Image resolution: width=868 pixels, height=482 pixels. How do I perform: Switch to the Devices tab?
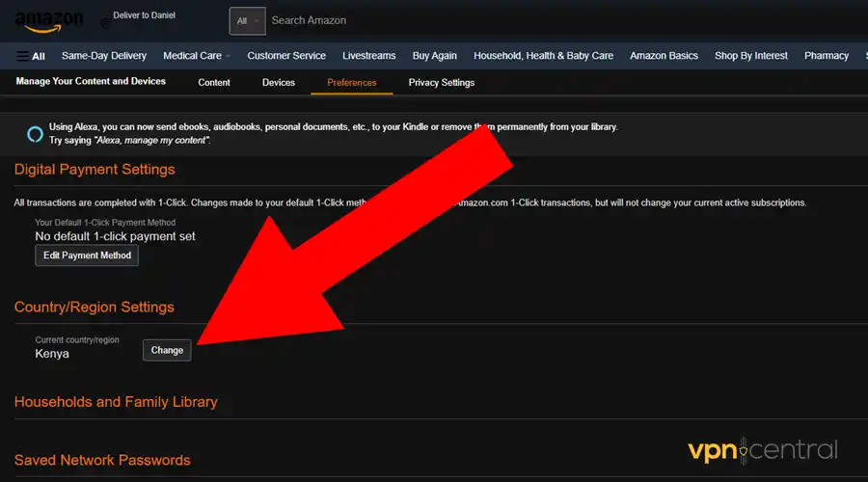tap(279, 83)
